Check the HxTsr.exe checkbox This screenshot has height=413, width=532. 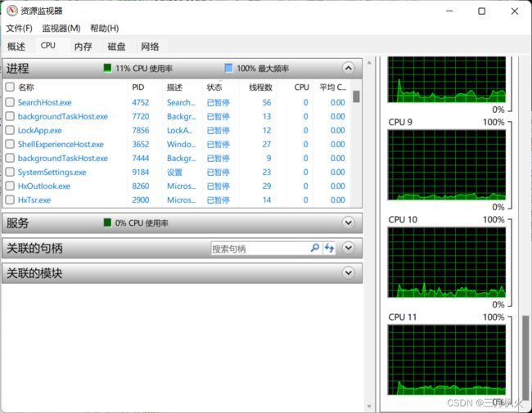[10, 200]
